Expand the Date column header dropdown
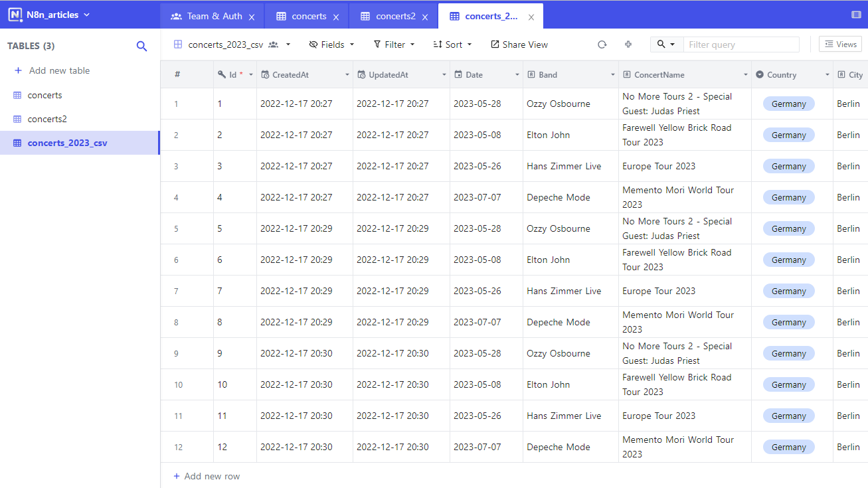This screenshot has width=868, height=488. [518, 74]
